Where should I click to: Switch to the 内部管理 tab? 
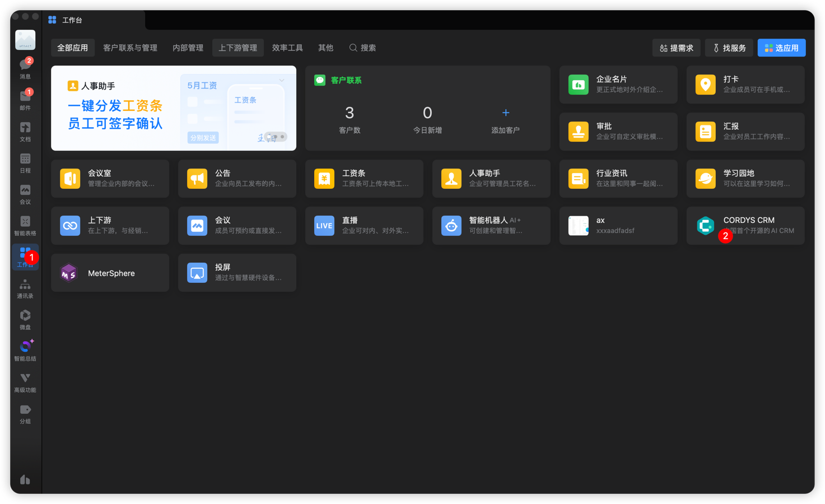click(188, 48)
